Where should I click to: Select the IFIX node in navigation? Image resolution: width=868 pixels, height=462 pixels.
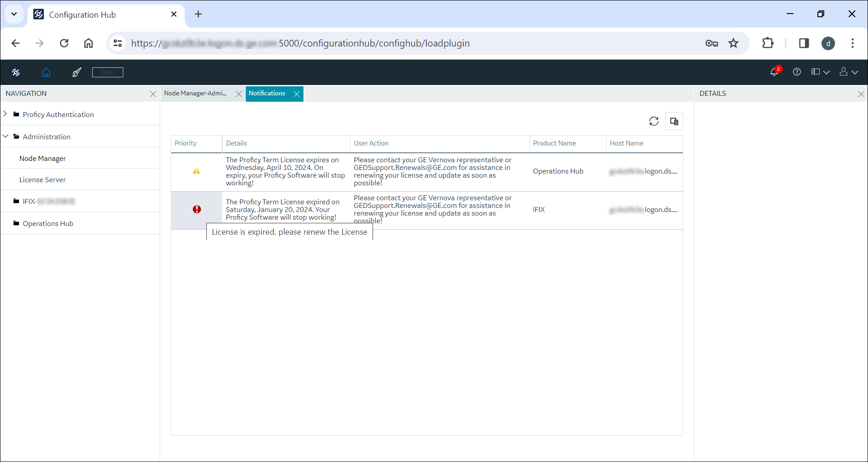49,202
